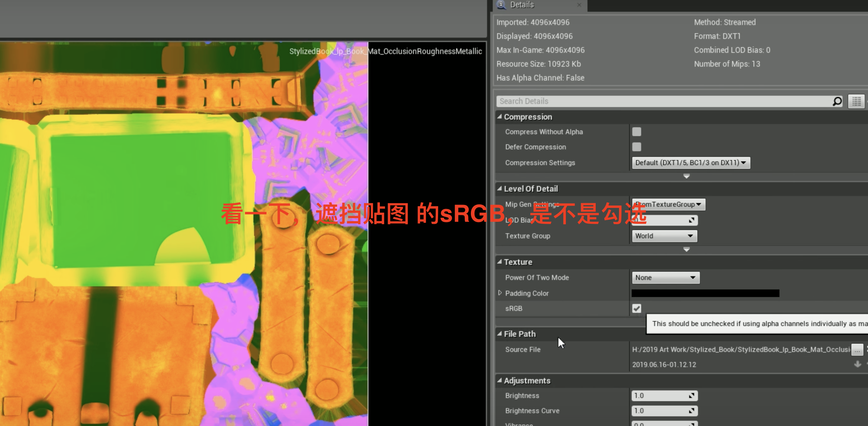
Task: Click the reimport down-arrow icon beside the timestamp
Action: [x=858, y=364]
